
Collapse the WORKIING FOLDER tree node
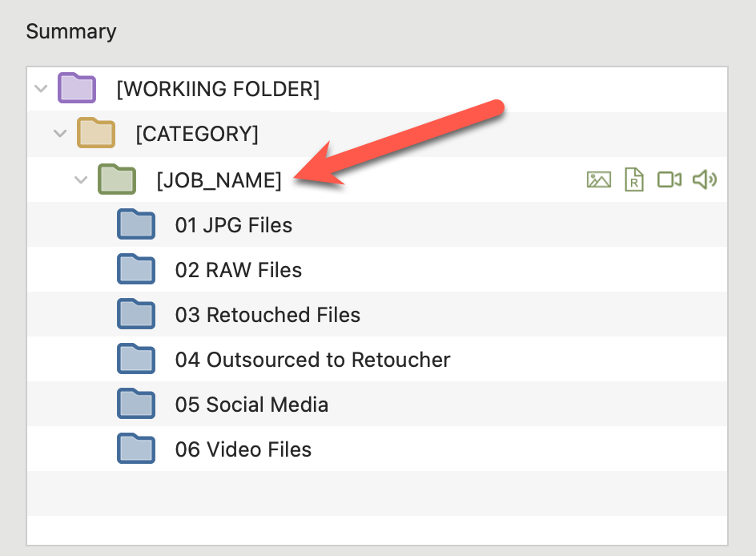pos(41,89)
